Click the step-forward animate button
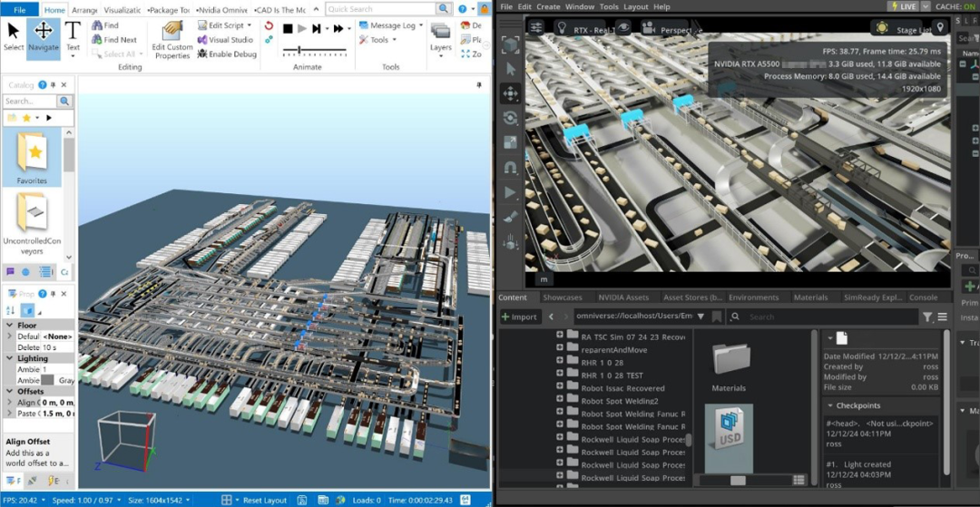 317,29
